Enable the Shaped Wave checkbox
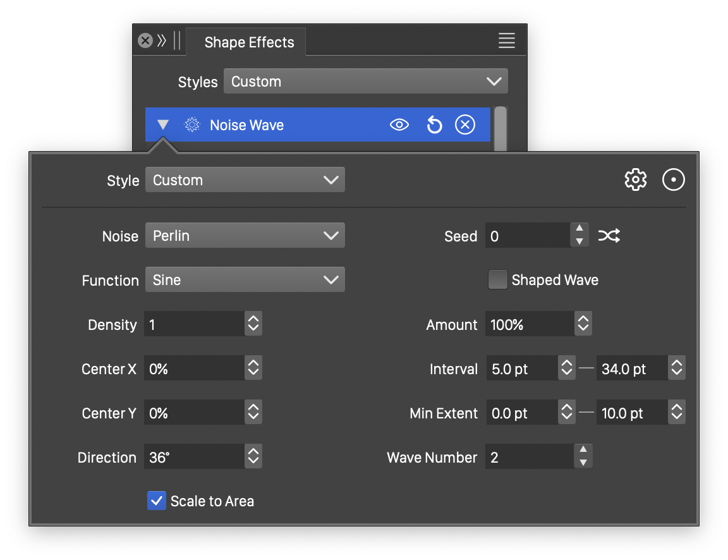 [x=497, y=280]
